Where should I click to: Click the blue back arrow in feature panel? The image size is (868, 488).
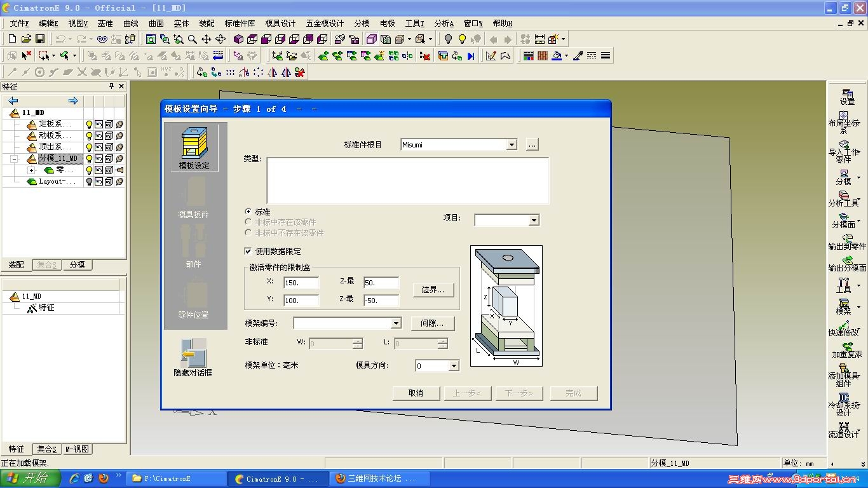13,100
